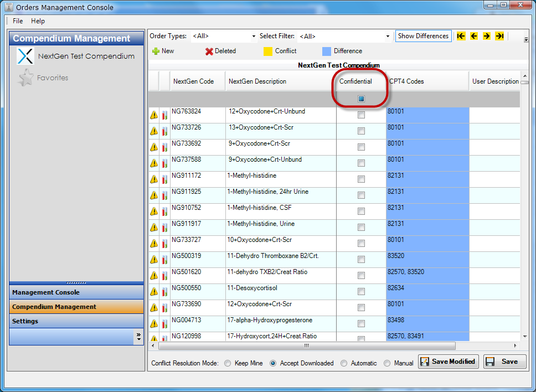Select Keep Mine conflict resolution mode
This screenshot has width=536, height=392.
pos(228,363)
